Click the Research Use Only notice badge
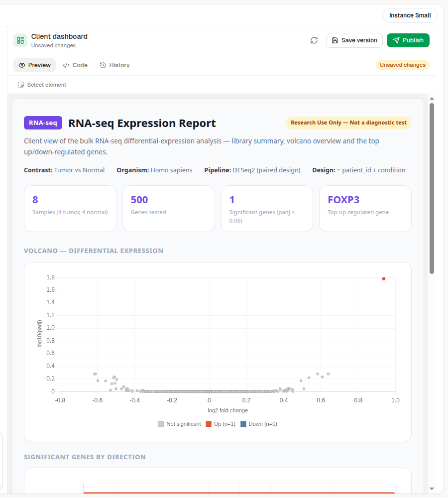The height and width of the screenshot is (498, 448). click(x=348, y=123)
